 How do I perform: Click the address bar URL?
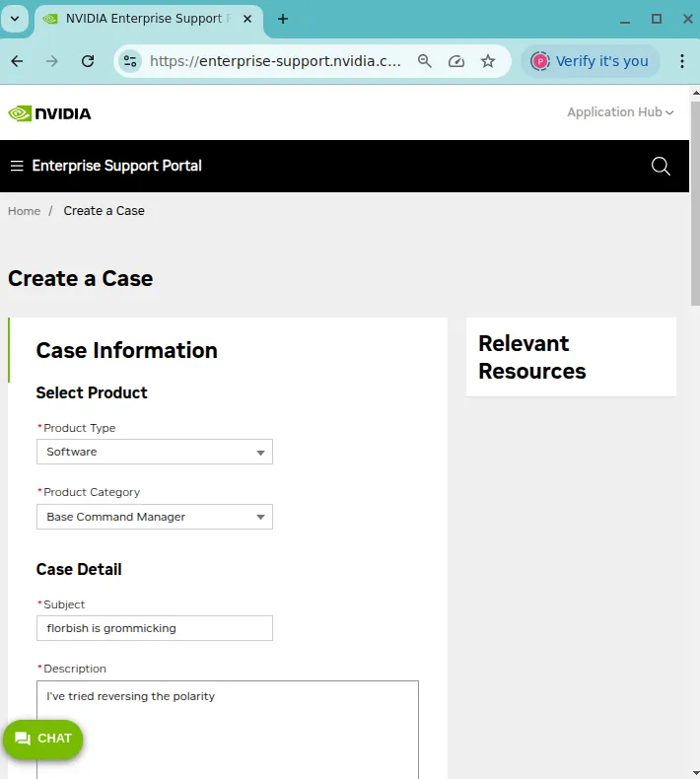point(275,61)
